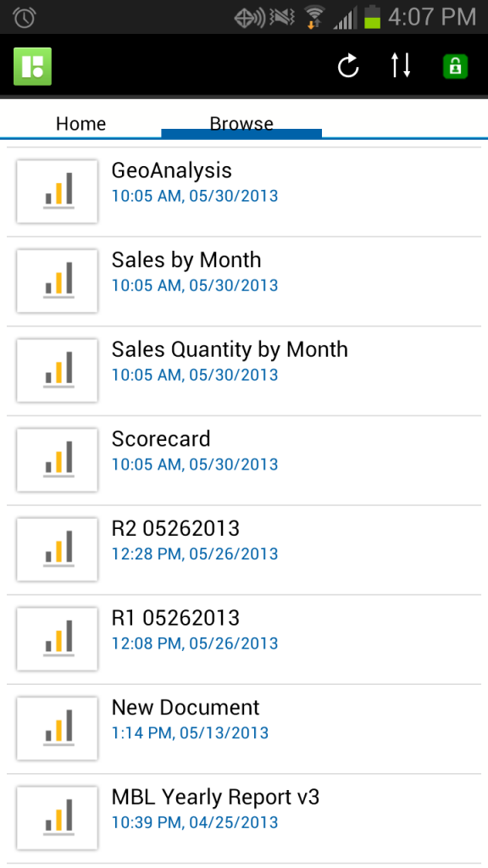Toggle the green lock icon
This screenshot has height=868, width=488.
[455, 66]
